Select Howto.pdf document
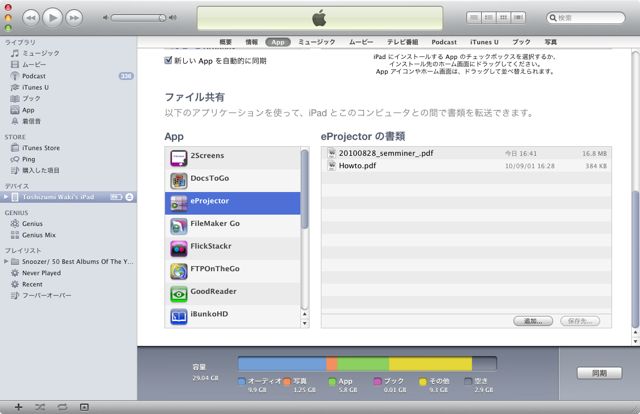 467,165
